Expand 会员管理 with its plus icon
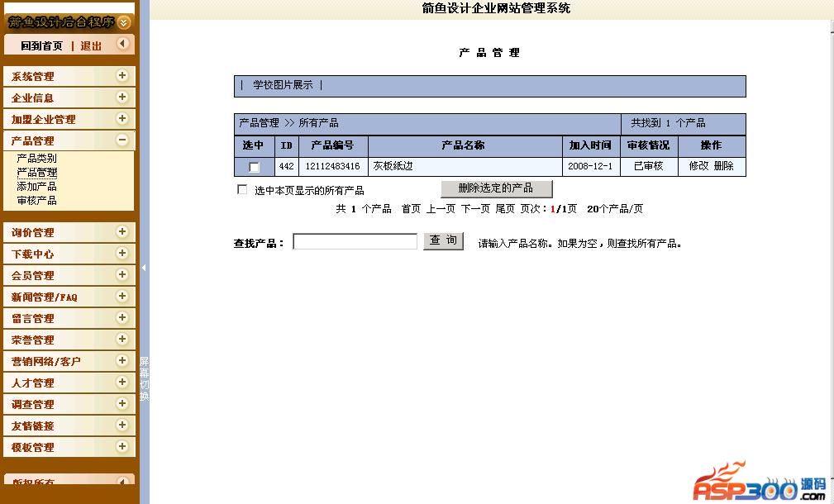This screenshot has width=834, height=504. coord(122,274)
